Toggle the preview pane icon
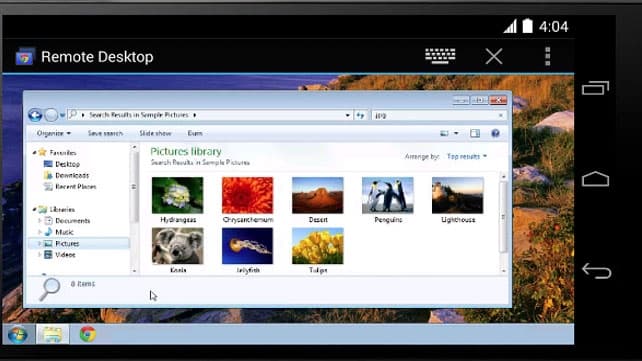Viewport: 642px width, 361px height. tap(475, 133)
